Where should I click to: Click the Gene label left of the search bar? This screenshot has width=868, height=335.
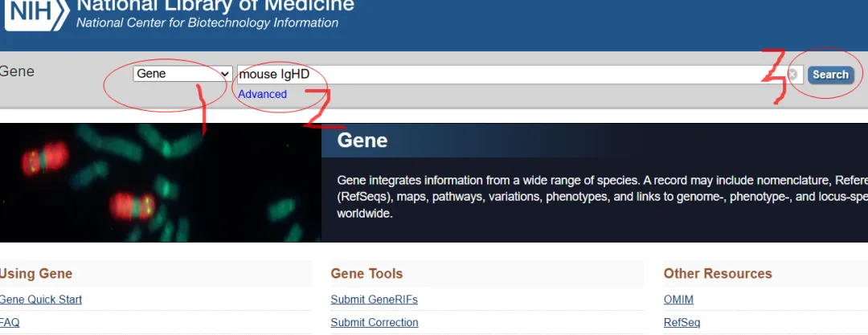(17, 71)
